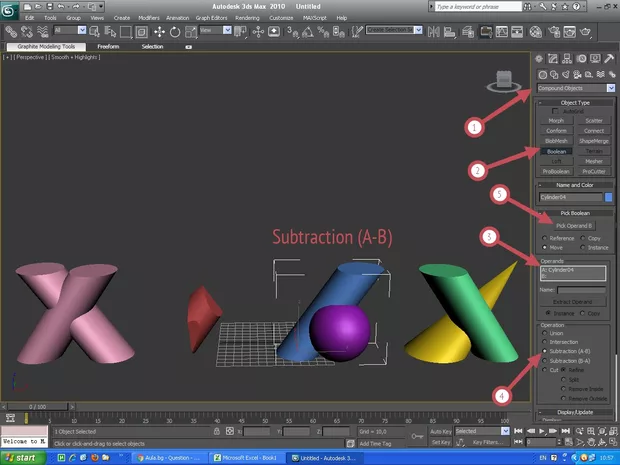Screen dimensions: 620x465
Task: Click the ProBoolean object type button
Action: (556, 171)
